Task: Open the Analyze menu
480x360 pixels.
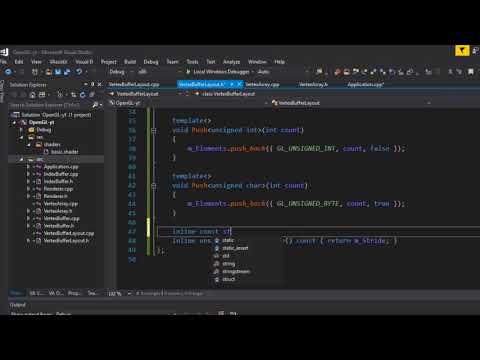Action: 231,62
